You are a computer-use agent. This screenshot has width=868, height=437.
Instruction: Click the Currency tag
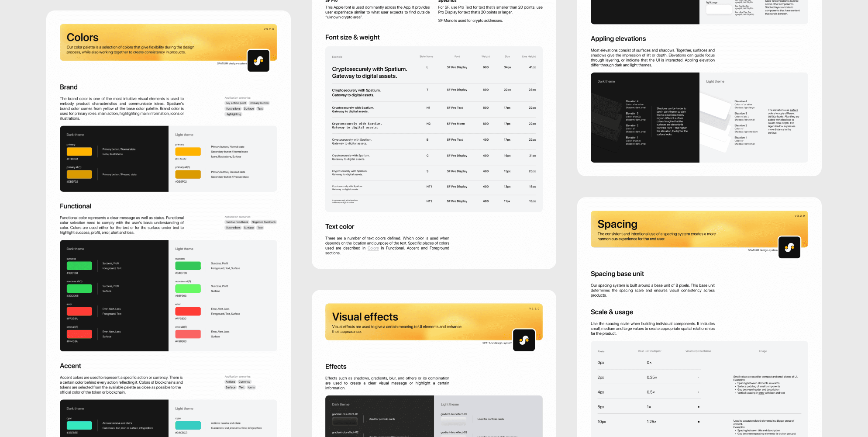pyautogui.click(x=245, y=382)
